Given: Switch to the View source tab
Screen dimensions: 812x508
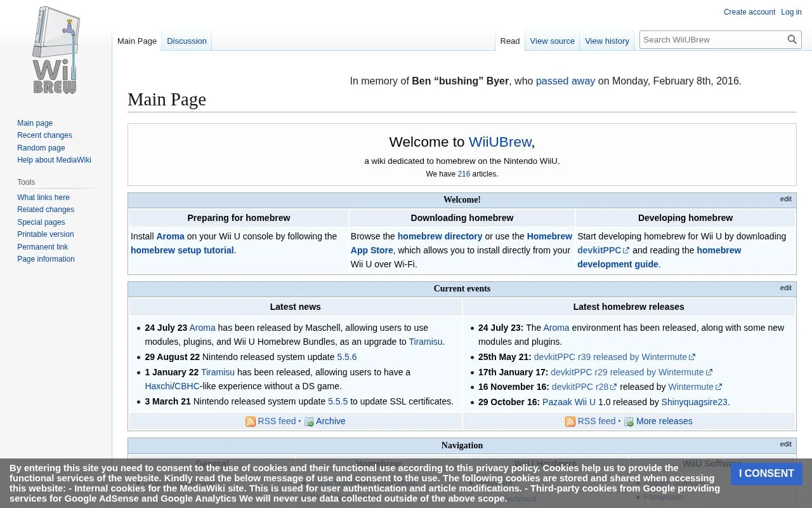Looking at the screenshot, I should (x=552, y=41).
